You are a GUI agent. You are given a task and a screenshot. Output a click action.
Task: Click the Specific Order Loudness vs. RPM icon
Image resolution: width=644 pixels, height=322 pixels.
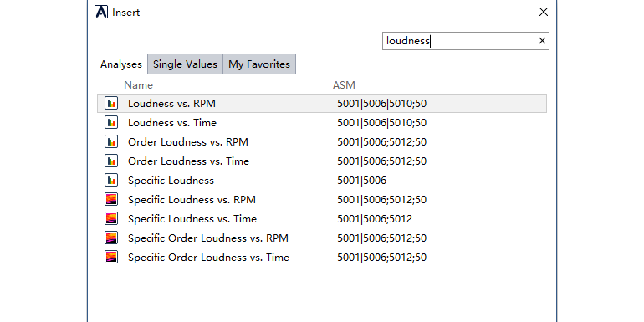[111, 238]
